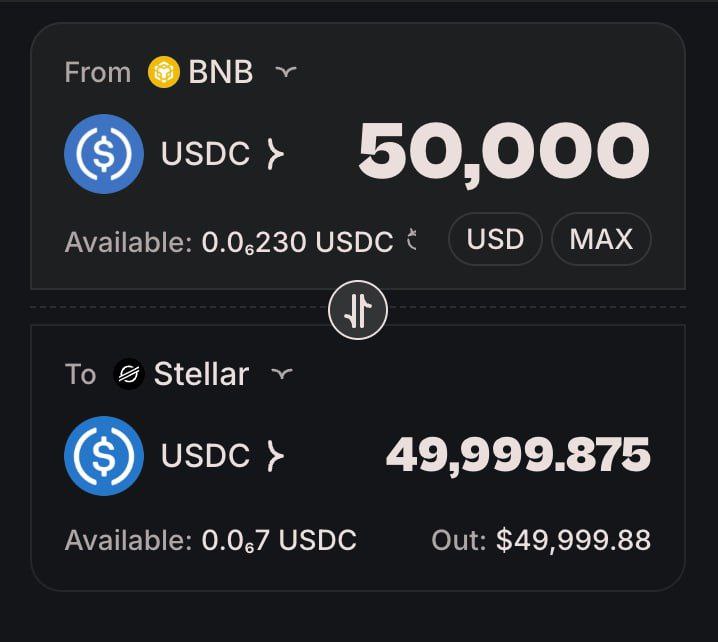Click the Stellar network logo icon
Viewport: 718px width, 642px height.
129,374
